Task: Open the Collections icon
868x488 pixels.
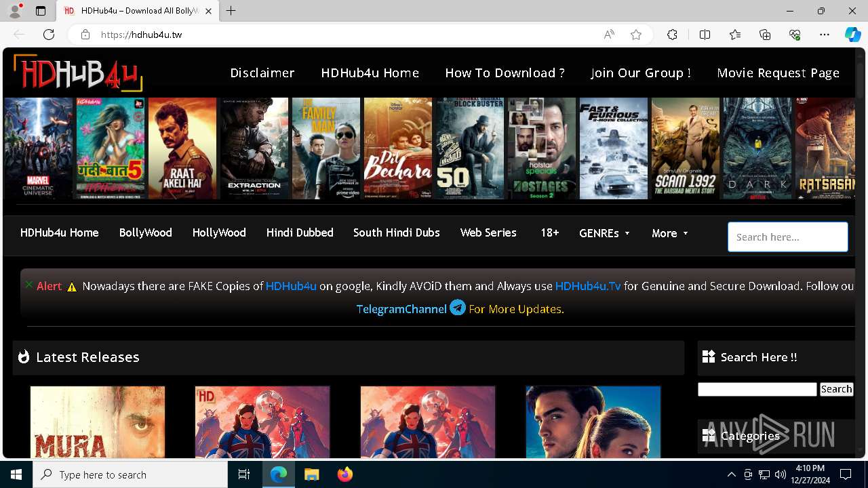Action: [x=765, y=35]
